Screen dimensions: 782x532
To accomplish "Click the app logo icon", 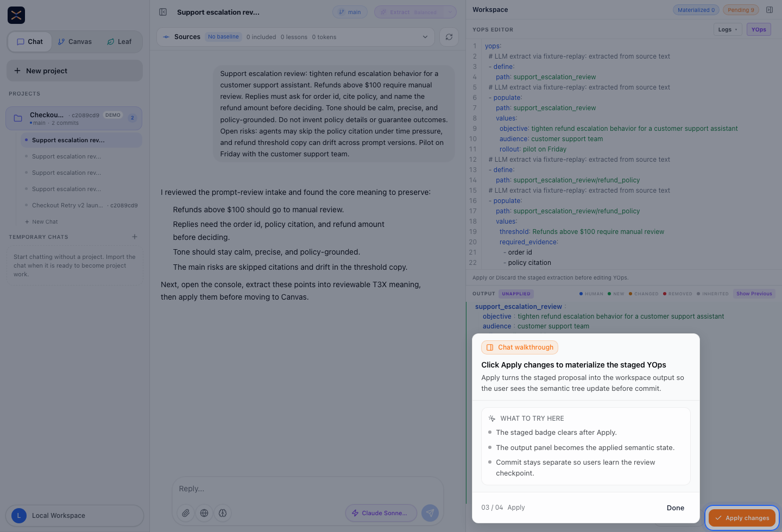I will (16, 15).
